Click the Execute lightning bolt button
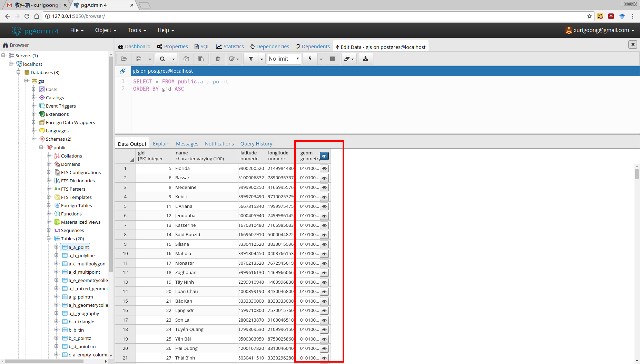The height and width of the screenshot is (364, 640). click(x=310, y=59)
